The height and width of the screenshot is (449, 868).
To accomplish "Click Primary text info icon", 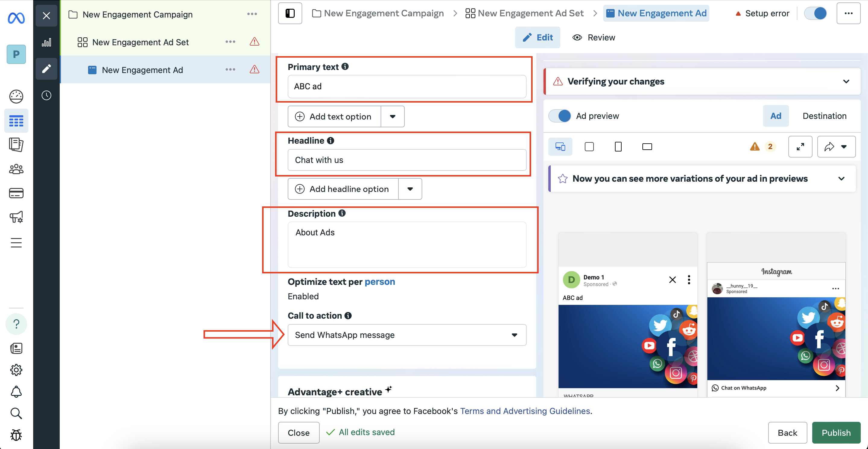I will (x=345, y=67).
